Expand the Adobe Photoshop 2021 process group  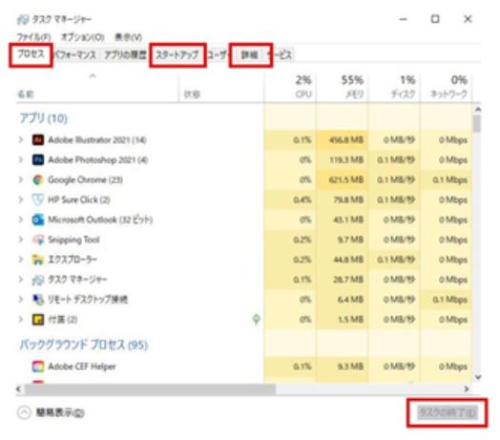click(x=21, y=160)
